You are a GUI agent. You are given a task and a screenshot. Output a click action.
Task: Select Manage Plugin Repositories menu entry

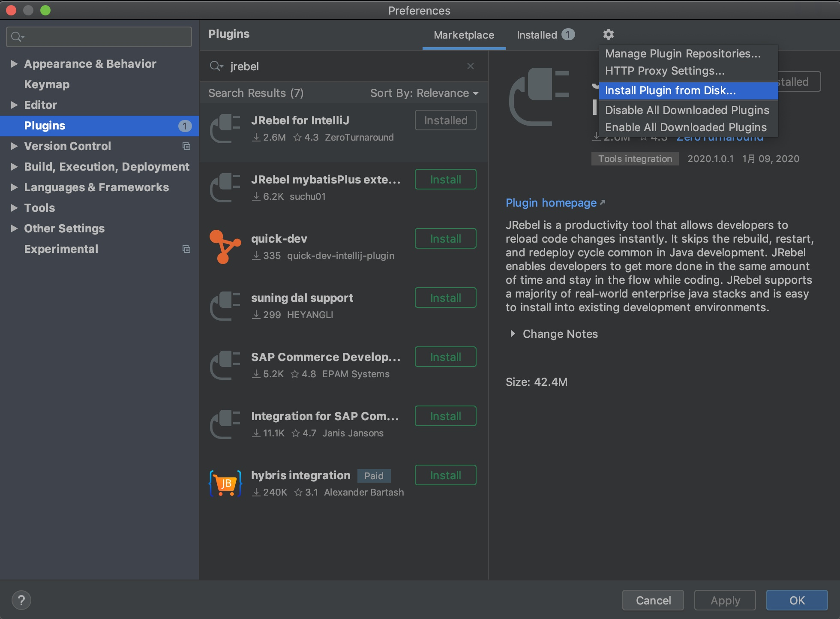coord(683,54)
